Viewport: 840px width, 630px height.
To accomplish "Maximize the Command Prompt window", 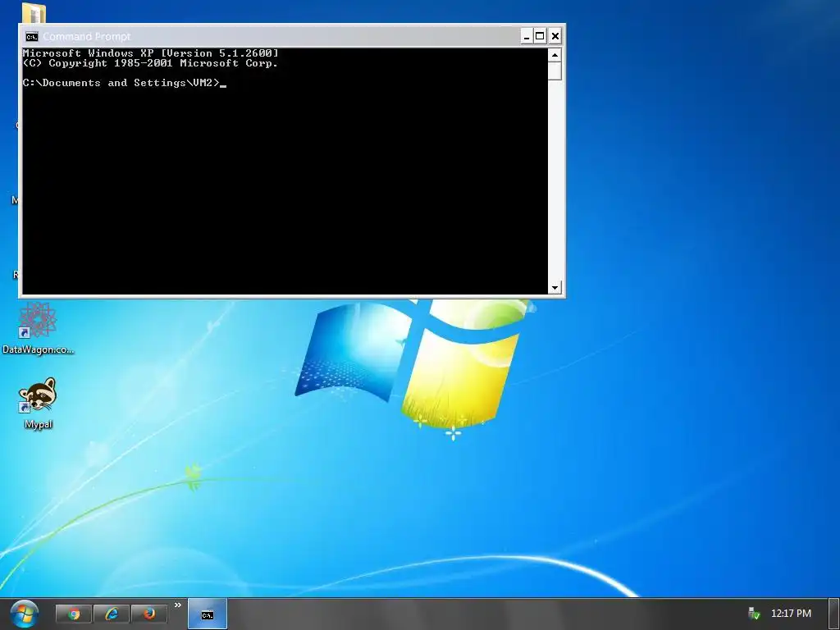I will pyautogui.click(x=540, y=36).
